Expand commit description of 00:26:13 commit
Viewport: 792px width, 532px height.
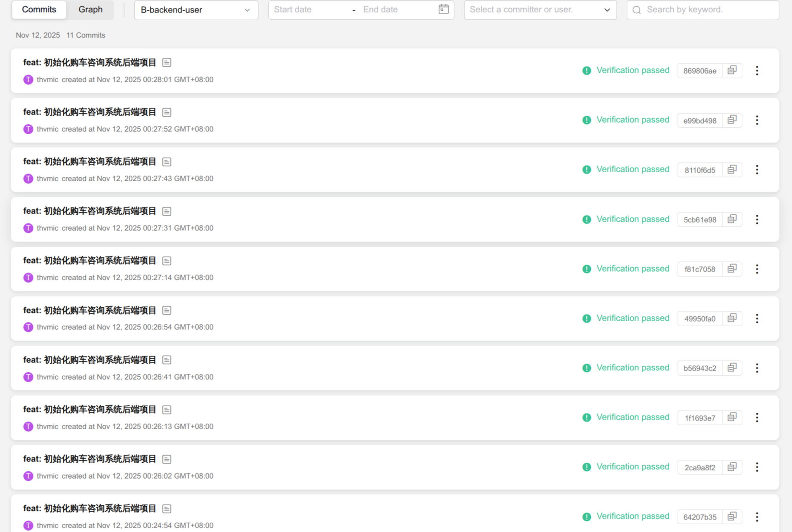(x=167, y=410)
